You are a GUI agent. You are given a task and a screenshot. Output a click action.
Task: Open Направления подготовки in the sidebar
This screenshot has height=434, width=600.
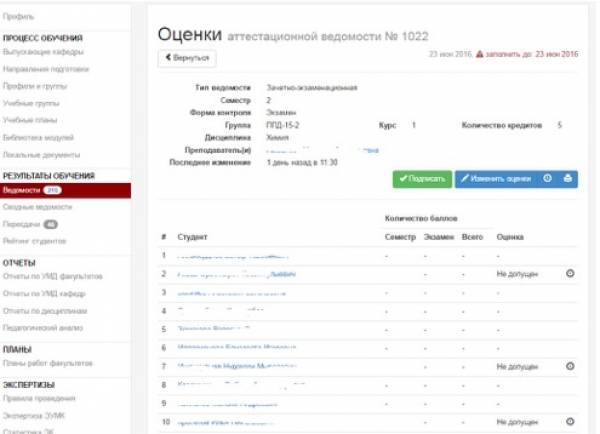(x=46, y=69)
